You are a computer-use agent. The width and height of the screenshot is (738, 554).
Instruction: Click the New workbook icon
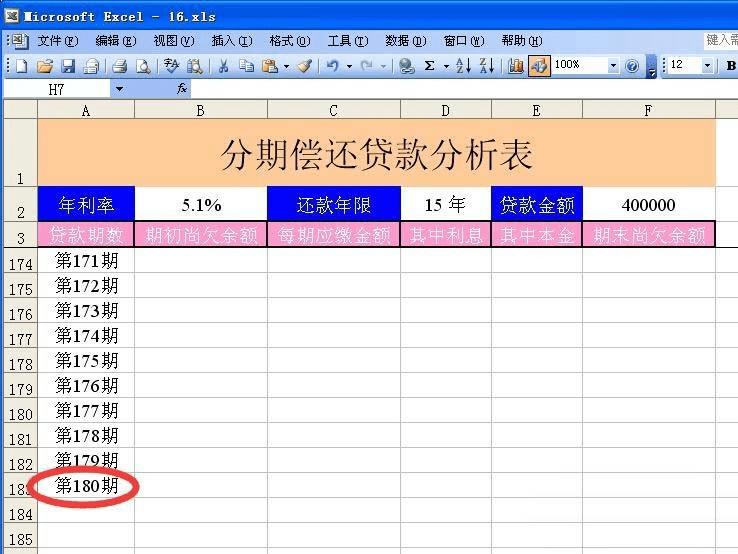tap(22, 66)
